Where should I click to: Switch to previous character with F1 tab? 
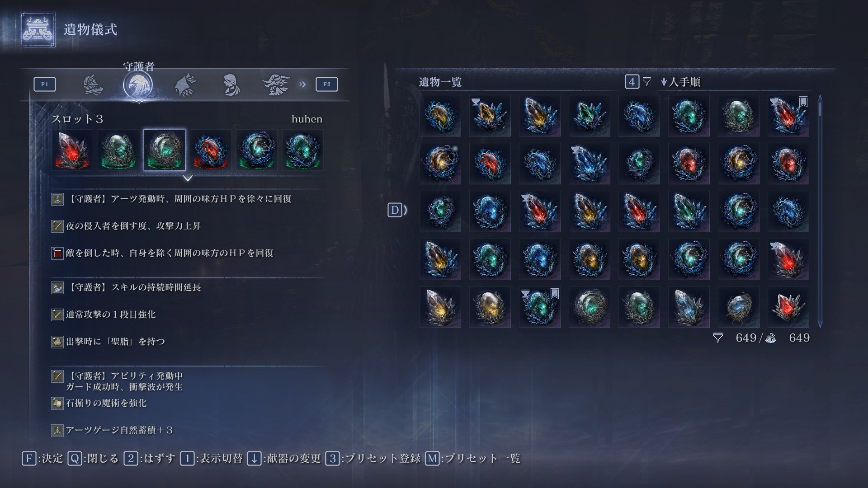tap(45, 84)
